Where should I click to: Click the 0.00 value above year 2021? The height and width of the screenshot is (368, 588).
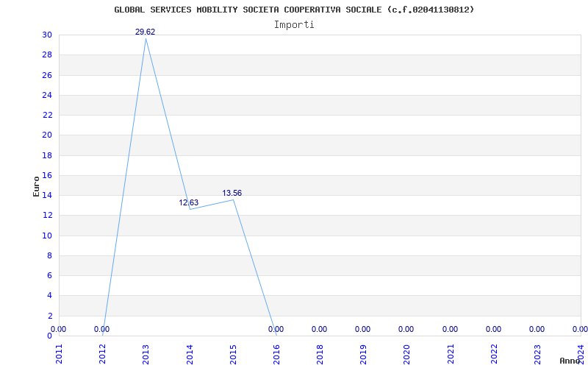450,329
